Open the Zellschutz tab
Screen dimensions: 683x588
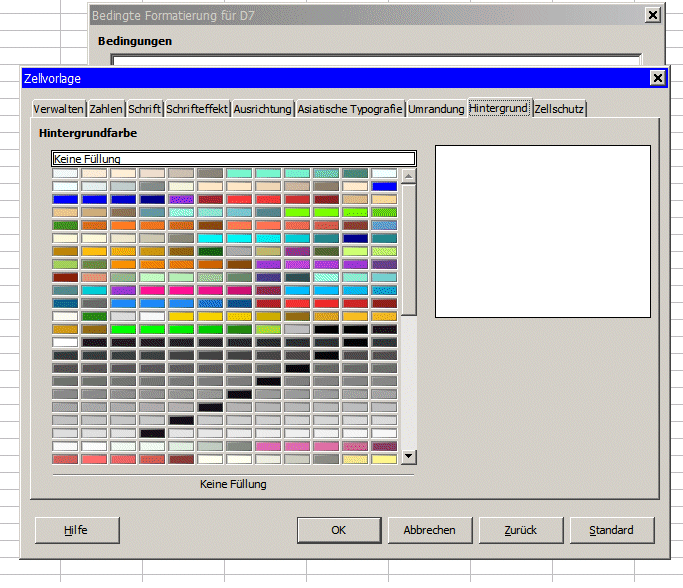559,109
